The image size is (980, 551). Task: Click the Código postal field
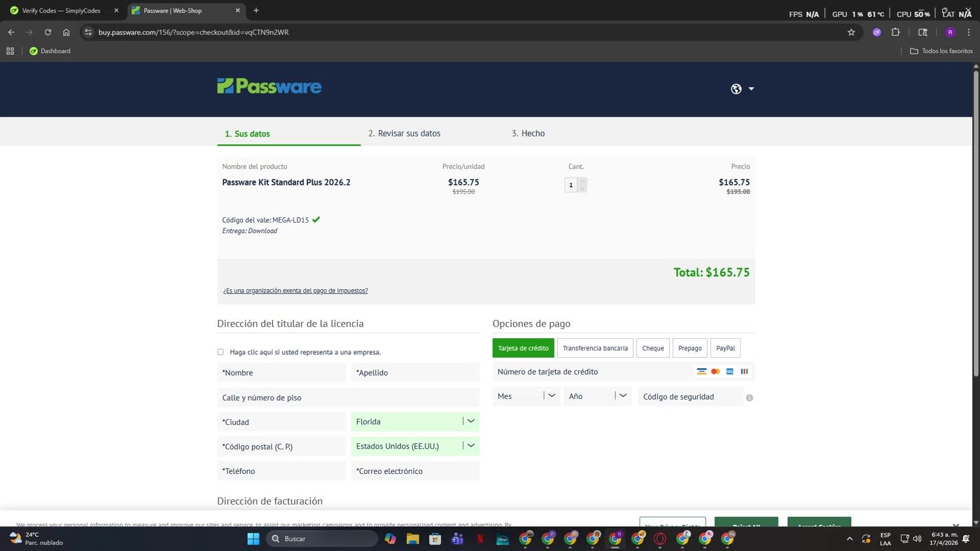[282, 447]
